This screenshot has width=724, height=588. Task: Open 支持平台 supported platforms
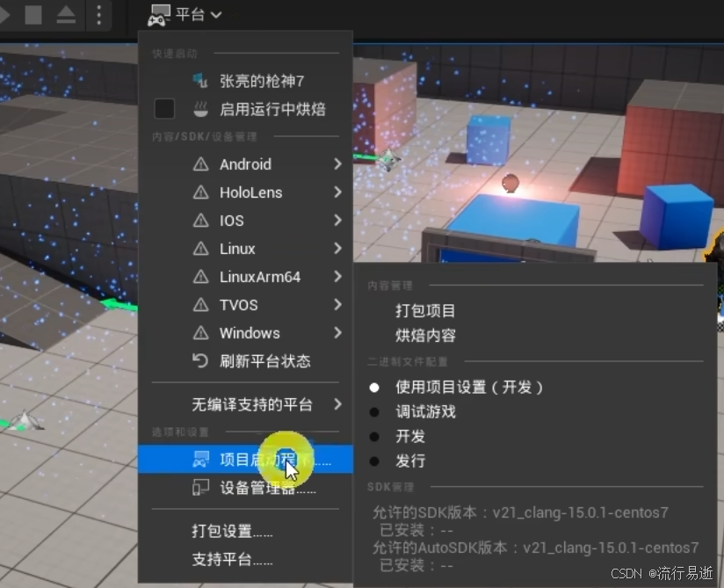point(246,559)
